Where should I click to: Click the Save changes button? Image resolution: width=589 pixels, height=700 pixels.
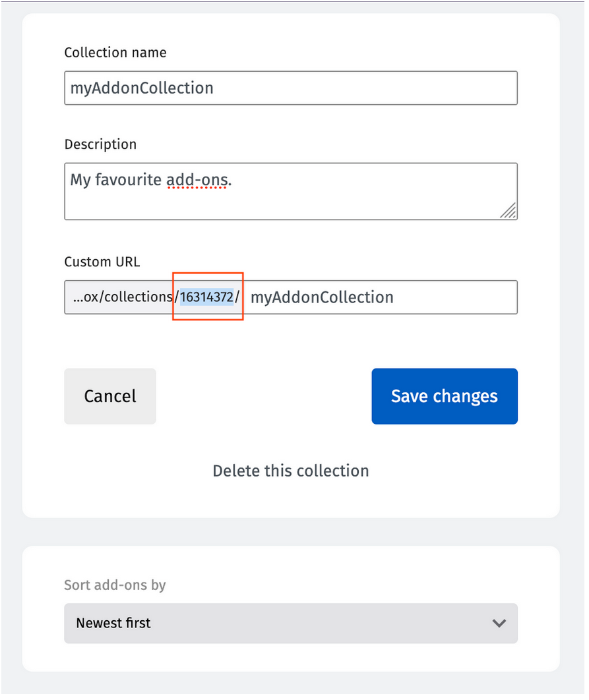444,396
